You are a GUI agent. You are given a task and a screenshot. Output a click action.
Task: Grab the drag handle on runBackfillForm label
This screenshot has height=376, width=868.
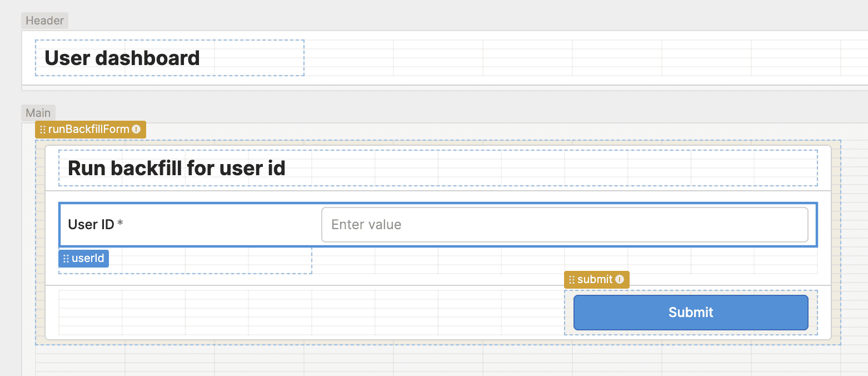(43, 129)
